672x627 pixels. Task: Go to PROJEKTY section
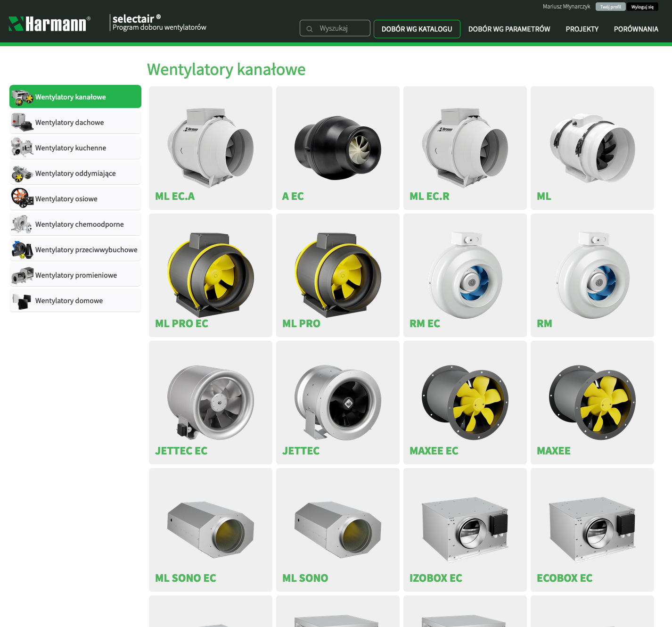tap(582, 29)
